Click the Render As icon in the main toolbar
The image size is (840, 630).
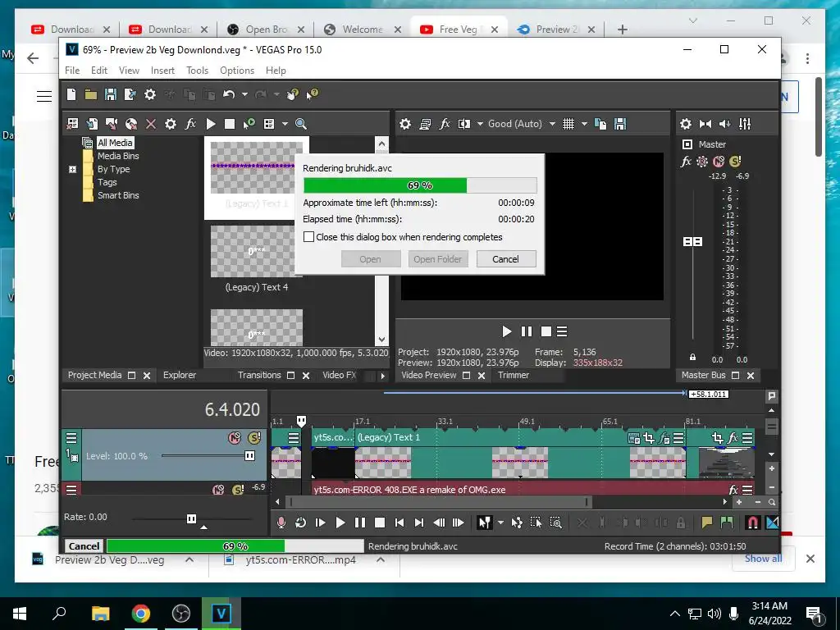pyautogui.click(x=130, y=95)
